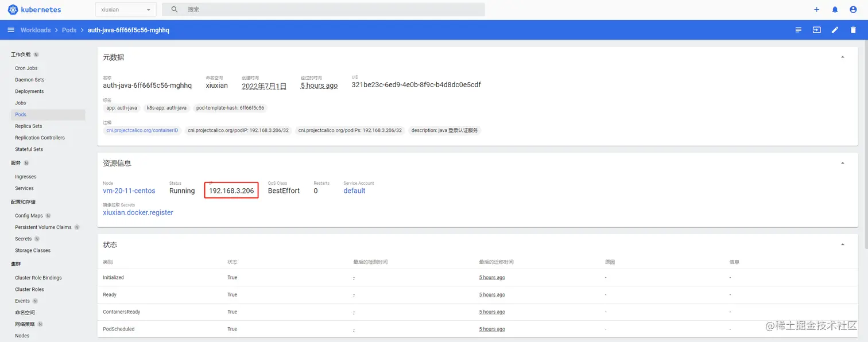Exec into pod icon

coord(816,30)
